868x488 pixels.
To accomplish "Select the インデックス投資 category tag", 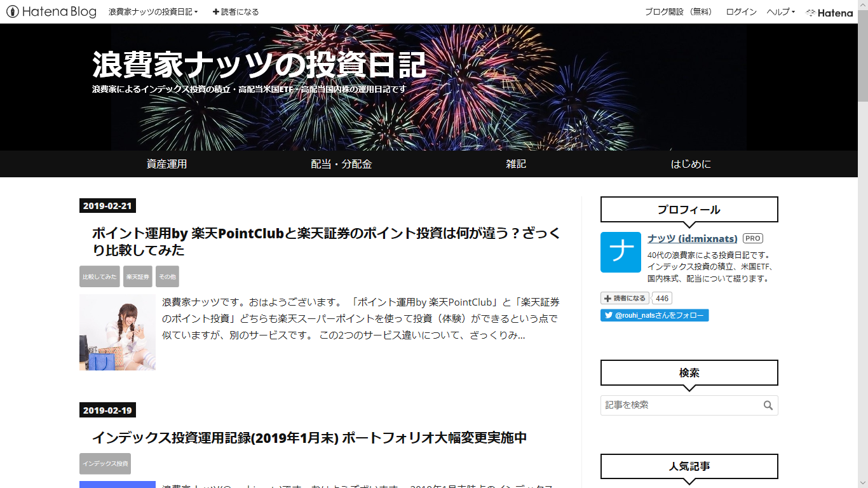I will click(x=105, y=463).
